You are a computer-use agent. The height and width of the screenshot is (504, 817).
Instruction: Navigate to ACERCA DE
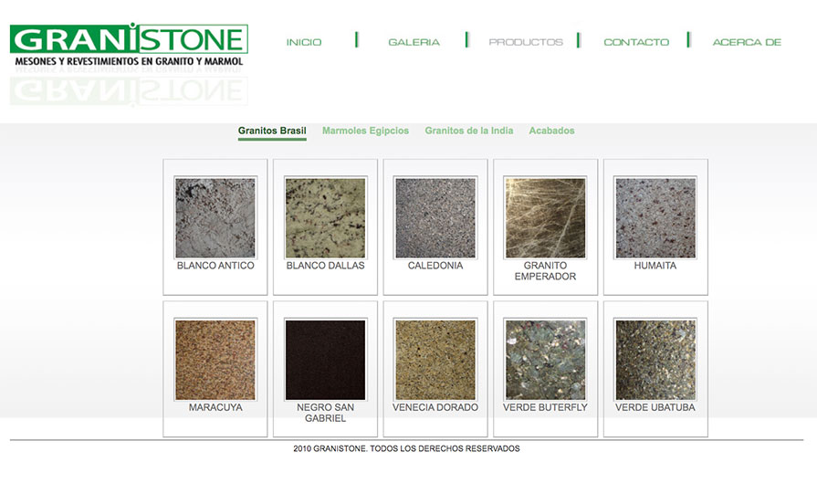(x=747, y=42)
